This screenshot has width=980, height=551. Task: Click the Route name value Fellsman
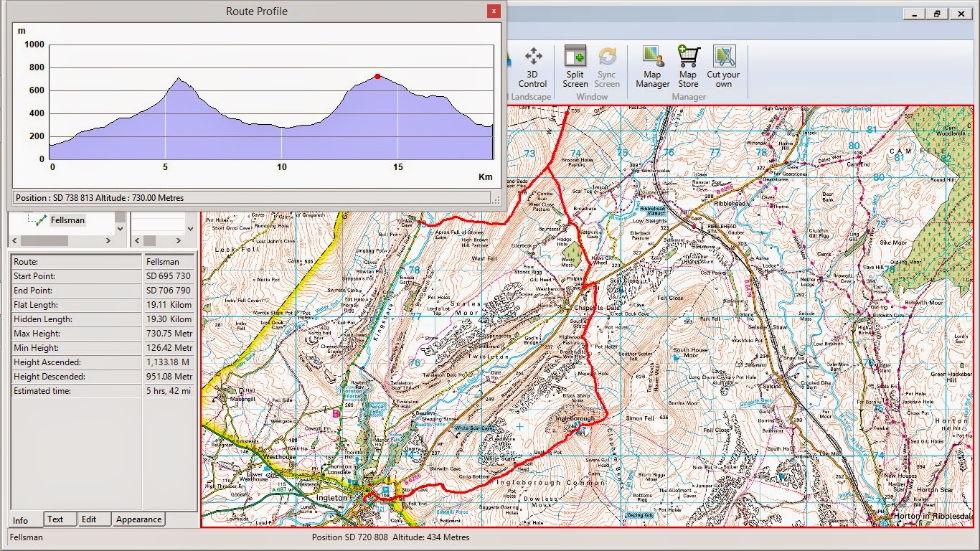click(x=169, y=262)
